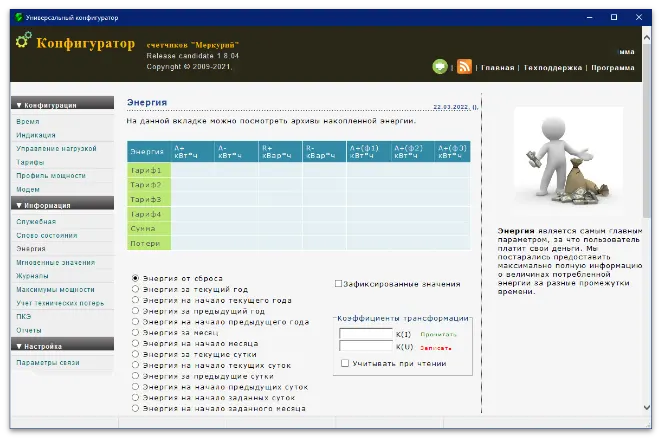Open the Программа menu item
The width and height of the screenshot is (663, 439).
(612, 68)
